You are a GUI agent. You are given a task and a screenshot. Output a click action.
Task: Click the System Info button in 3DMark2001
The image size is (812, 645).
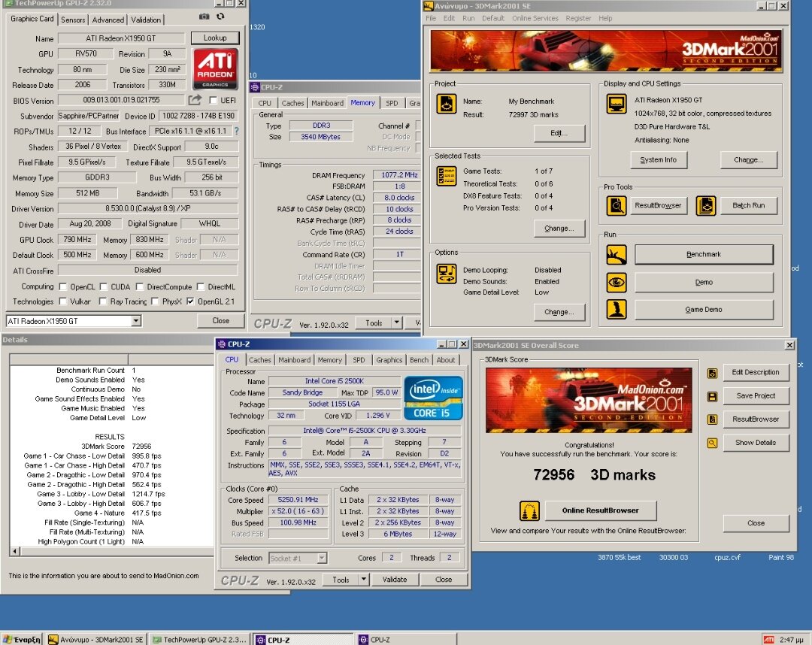[658, 160]
